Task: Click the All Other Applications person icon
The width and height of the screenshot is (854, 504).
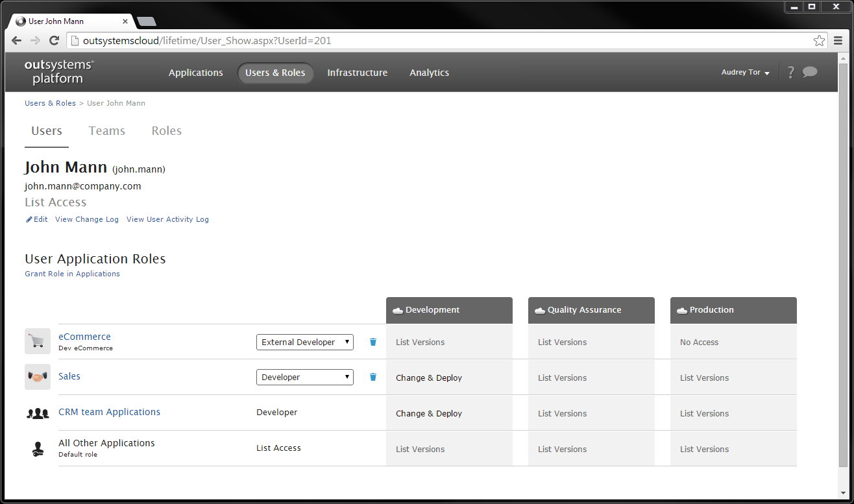Action: [37, 448]
